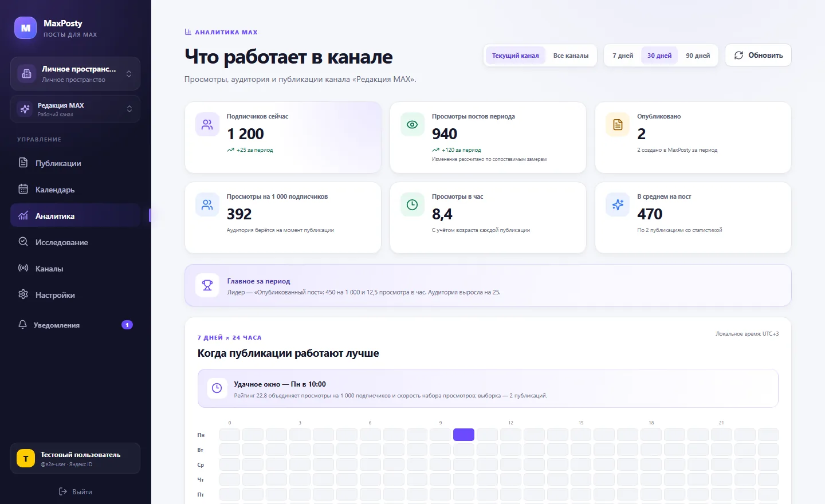Click the Удачное окно — Пн в 10:00 panel
The height and width of the screenshot is (504, 825).
(488, 388)
